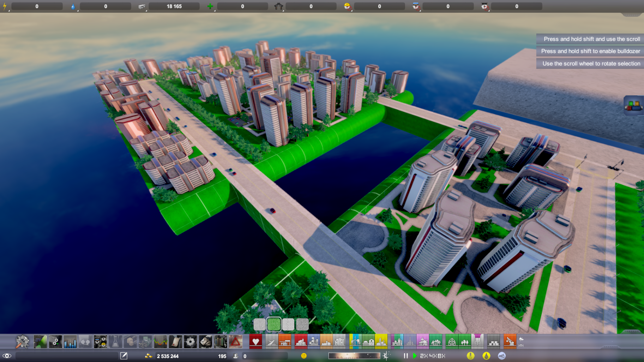Open the wind turbine energy buildings category
The width and height of the screenshot is (644, 362).
click(x=355, y=342)
